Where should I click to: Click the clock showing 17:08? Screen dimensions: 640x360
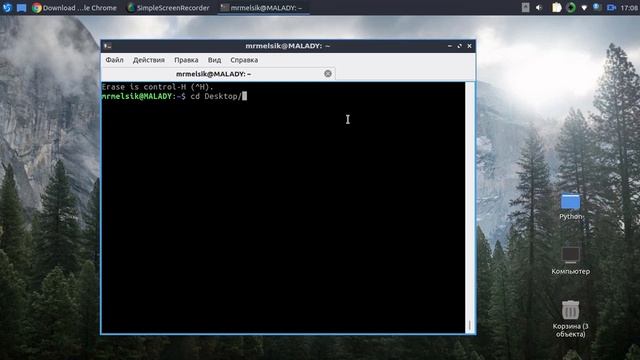[x=629, y=8]
